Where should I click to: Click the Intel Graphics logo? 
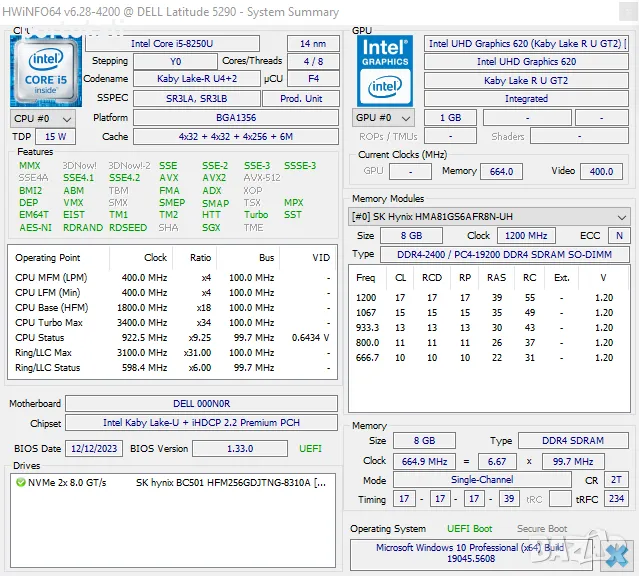click(x=384, y=67)
